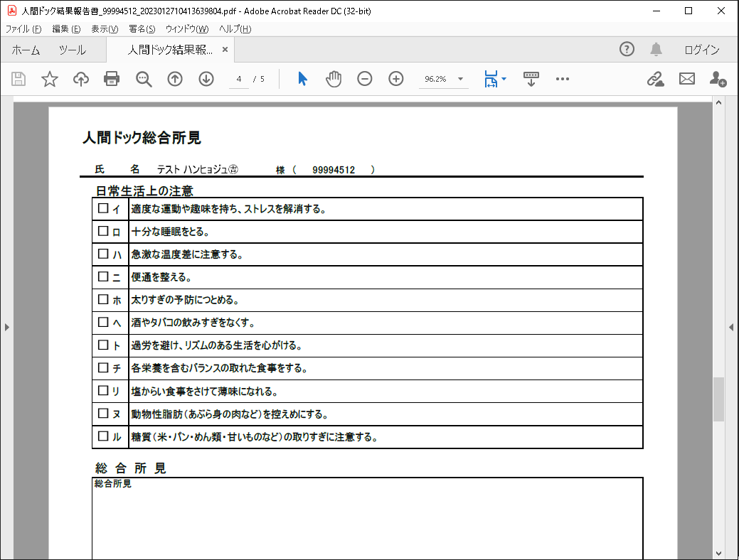Image resolution: width=739 pixels, height=560 pixels.
Task: Check the box for row イ
Action: [102, 208]
